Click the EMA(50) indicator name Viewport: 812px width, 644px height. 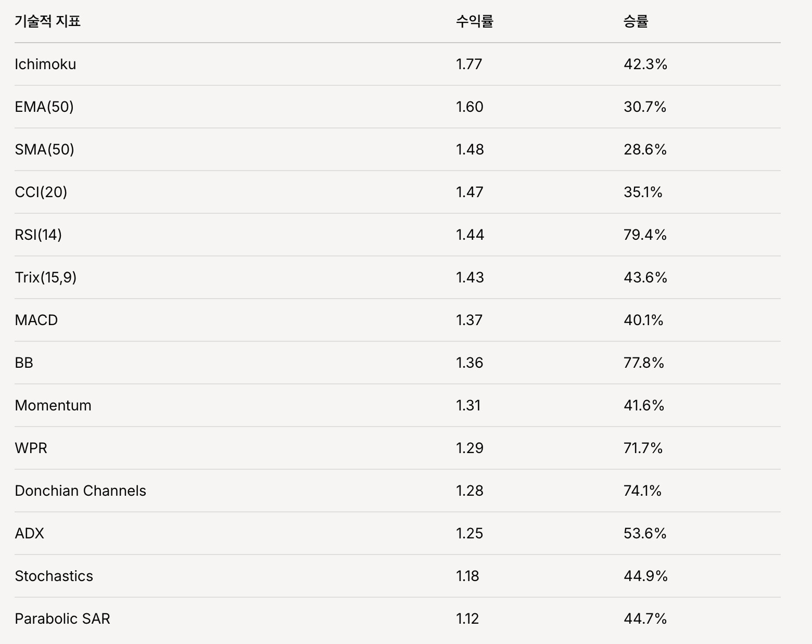tap(44, 107)
